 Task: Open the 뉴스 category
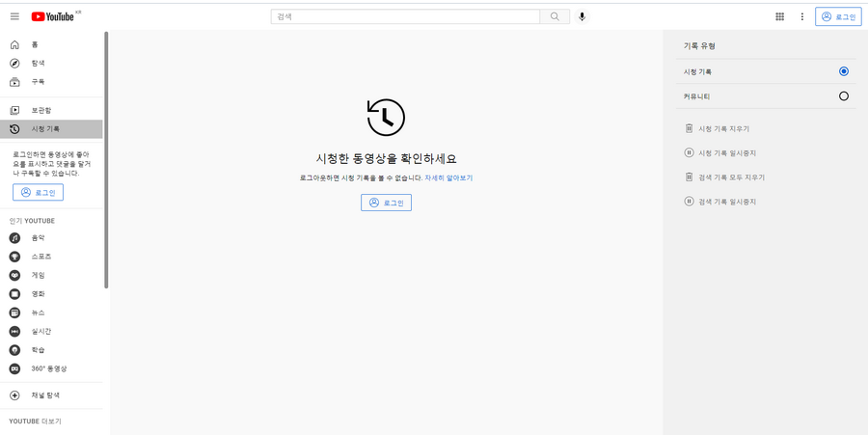click(x=51, y=313)
